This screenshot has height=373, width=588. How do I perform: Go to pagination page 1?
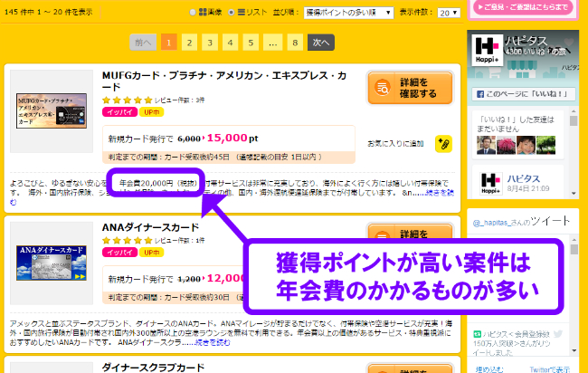coord(169,43)
